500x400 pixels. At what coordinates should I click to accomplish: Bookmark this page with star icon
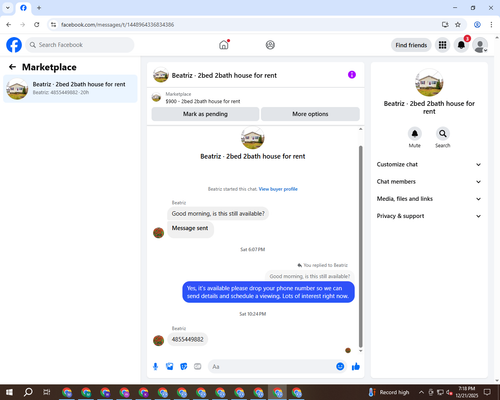pos(458,25)
